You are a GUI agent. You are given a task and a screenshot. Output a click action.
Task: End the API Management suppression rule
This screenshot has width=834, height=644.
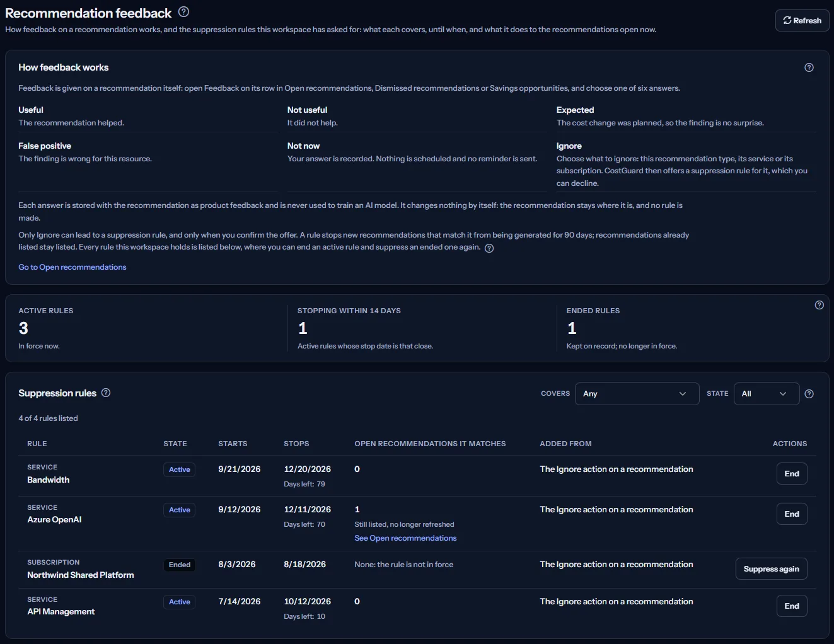click(x=792, y=606)
